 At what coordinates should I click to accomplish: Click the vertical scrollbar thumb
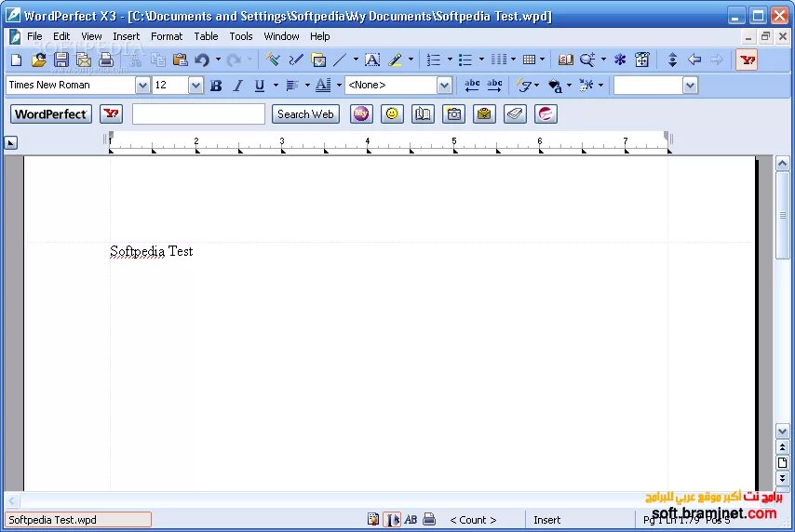click(782, 216)
